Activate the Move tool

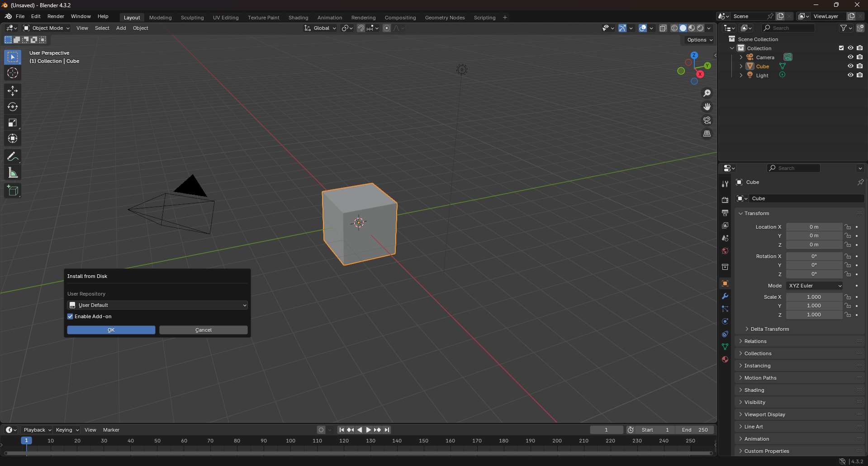(x=13, y=91)
